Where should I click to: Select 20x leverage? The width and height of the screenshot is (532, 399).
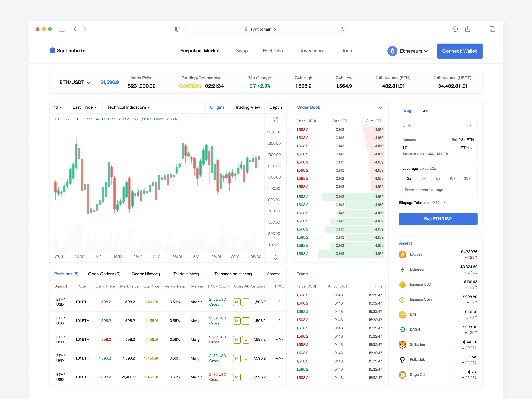pos(467,179)
